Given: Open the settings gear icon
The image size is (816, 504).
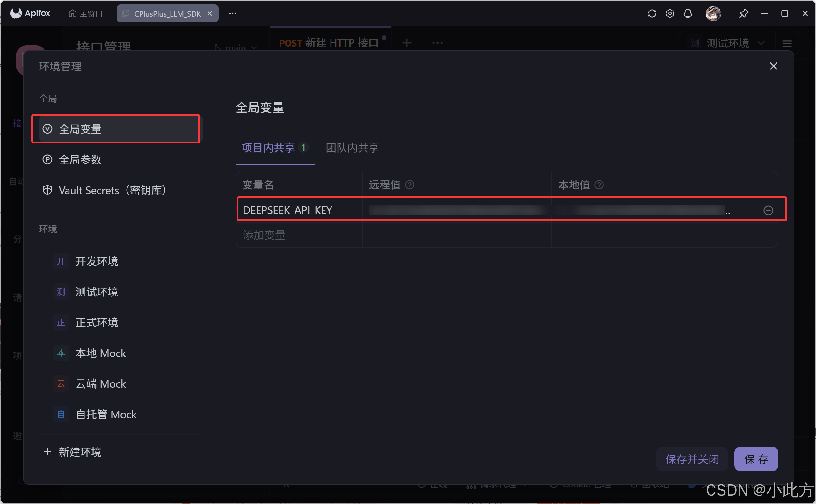Looking at the screenshot, I should tap(670, 13).
